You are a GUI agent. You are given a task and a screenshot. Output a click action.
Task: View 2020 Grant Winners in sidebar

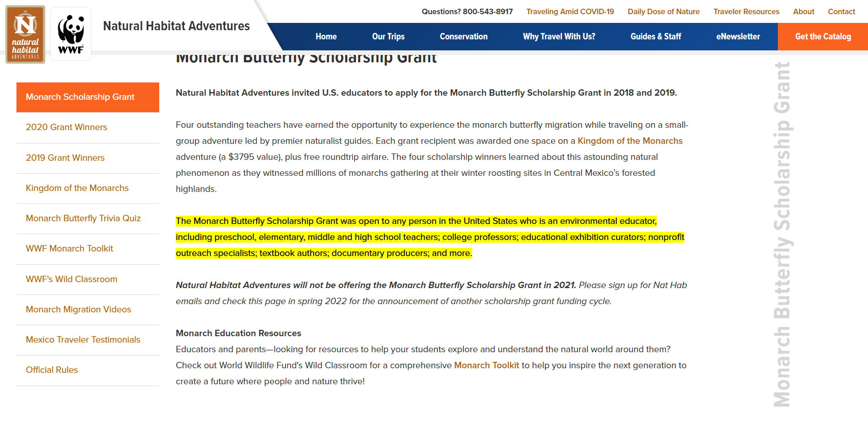click(x=66, y=127)
